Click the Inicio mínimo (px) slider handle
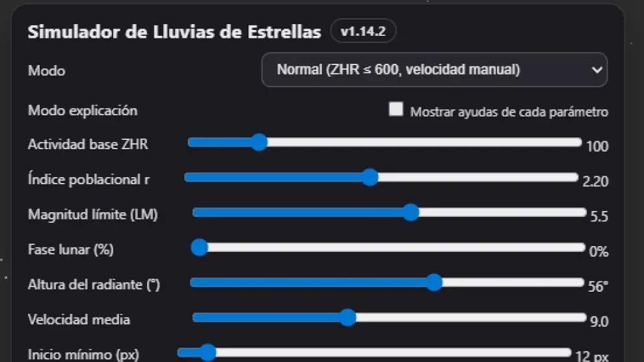 tap(208, 353)
